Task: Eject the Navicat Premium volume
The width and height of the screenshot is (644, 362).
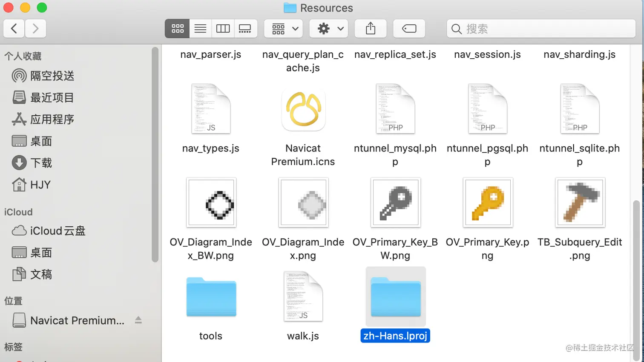Action: tap(138, 320)
